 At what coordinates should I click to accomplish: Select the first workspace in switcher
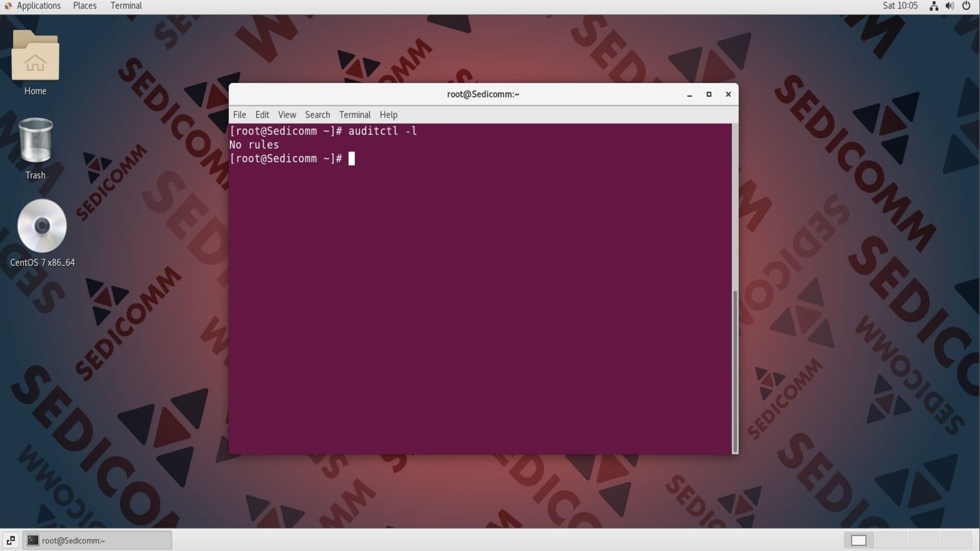[x=859, y=540]
